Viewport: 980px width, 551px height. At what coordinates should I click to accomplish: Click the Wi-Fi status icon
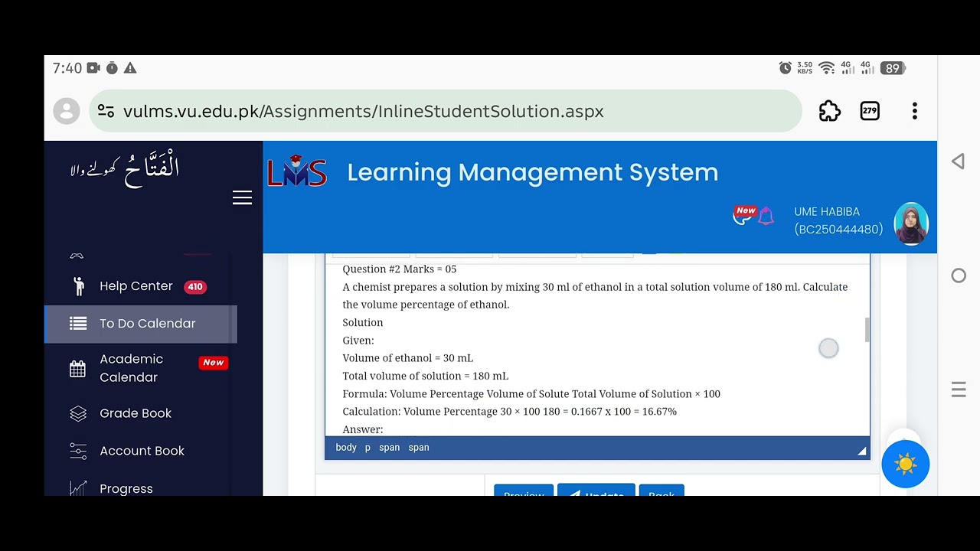827,68
